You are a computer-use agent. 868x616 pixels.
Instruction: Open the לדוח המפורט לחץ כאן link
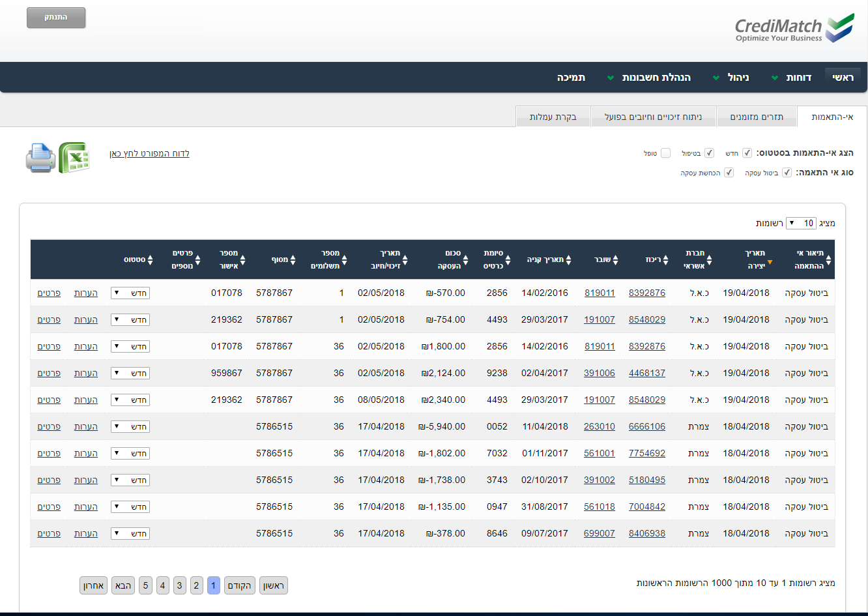[149, 153]
